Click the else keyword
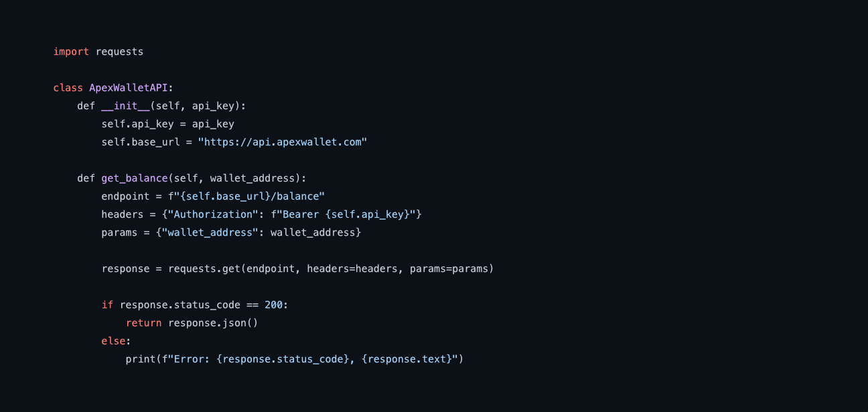The height and width of the screenshot is (412, 868). 113,341
